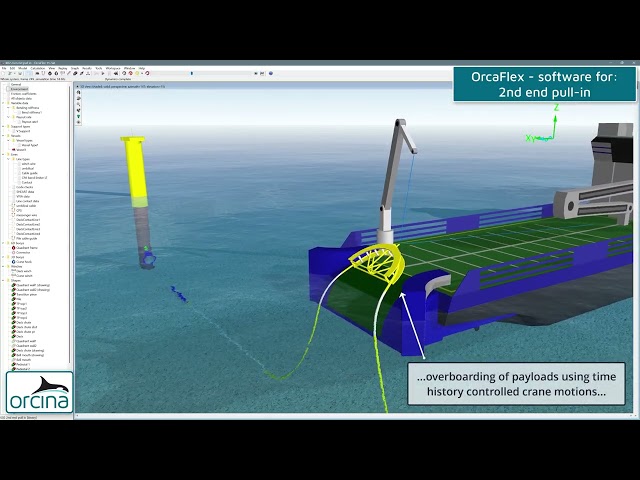Click model browser vertical scrollbar

pyautogui.click(x=71, y=225)
